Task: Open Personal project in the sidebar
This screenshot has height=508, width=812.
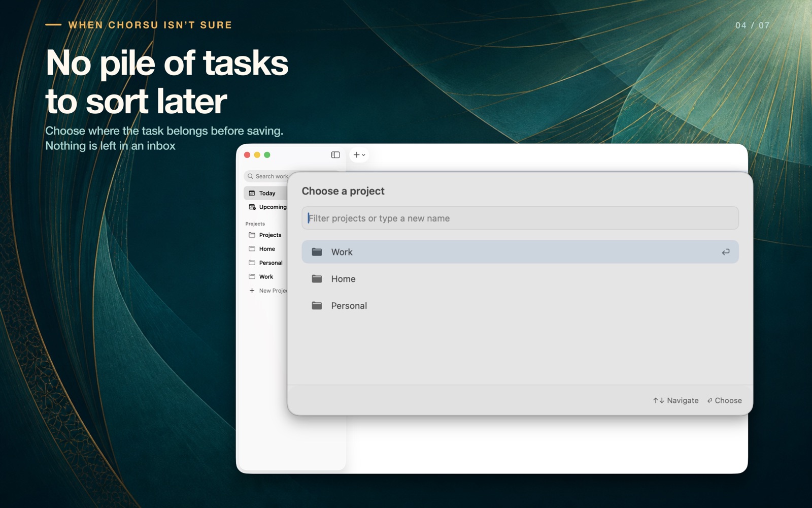Action: 265,263
